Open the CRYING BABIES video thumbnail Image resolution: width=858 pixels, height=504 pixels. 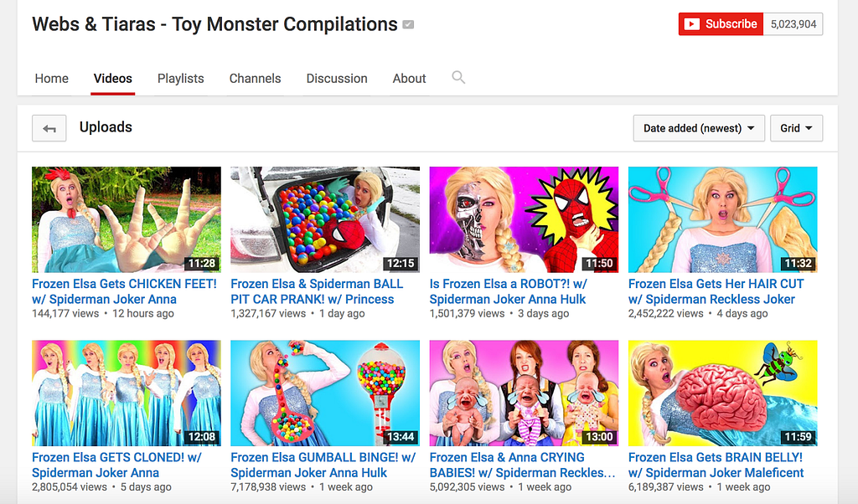(525, 393)
